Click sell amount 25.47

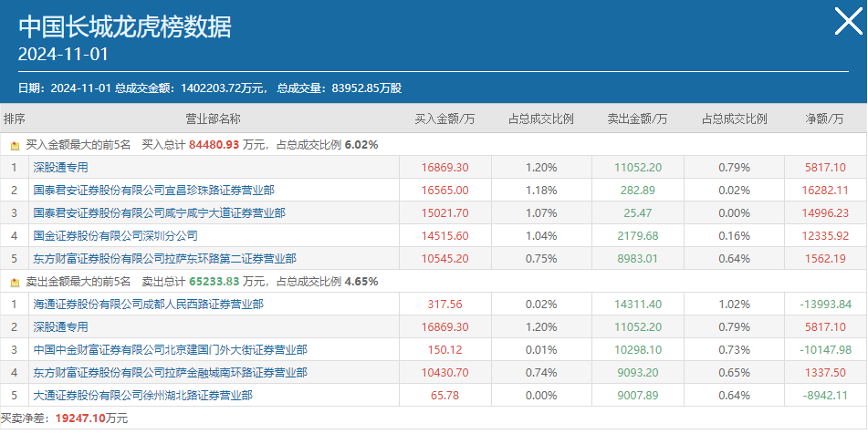(x=638, y=212)
